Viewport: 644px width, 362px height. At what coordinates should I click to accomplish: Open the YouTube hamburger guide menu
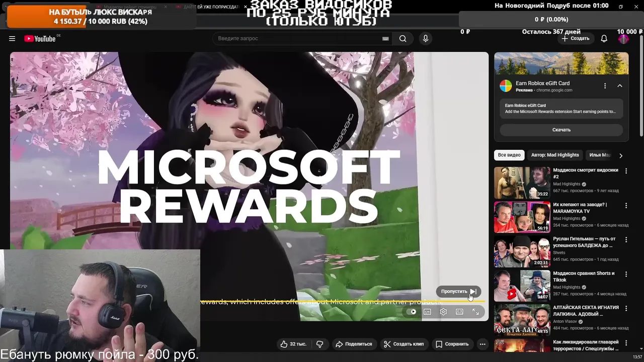point(12,39)
